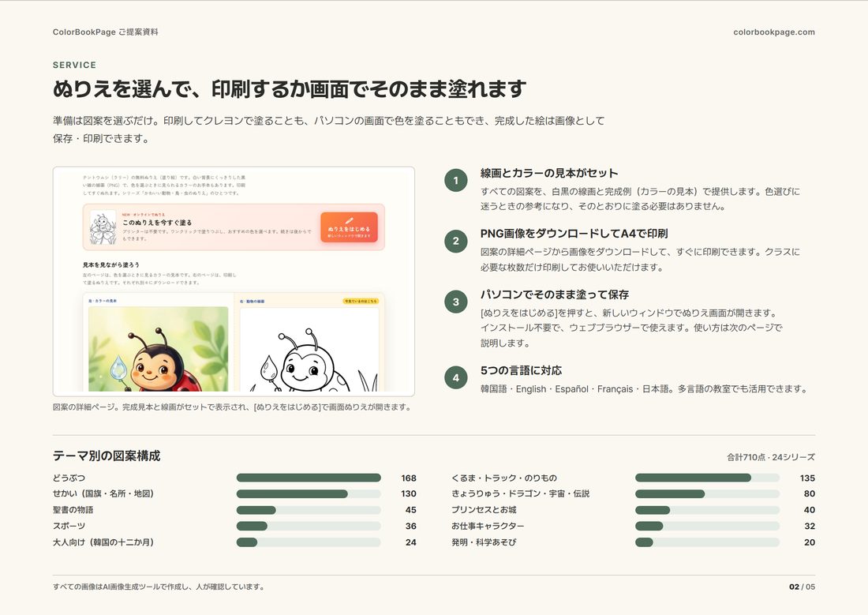
Task: Click the heading パソコンでそのまま塗って保存
Action: pos(555,294)
